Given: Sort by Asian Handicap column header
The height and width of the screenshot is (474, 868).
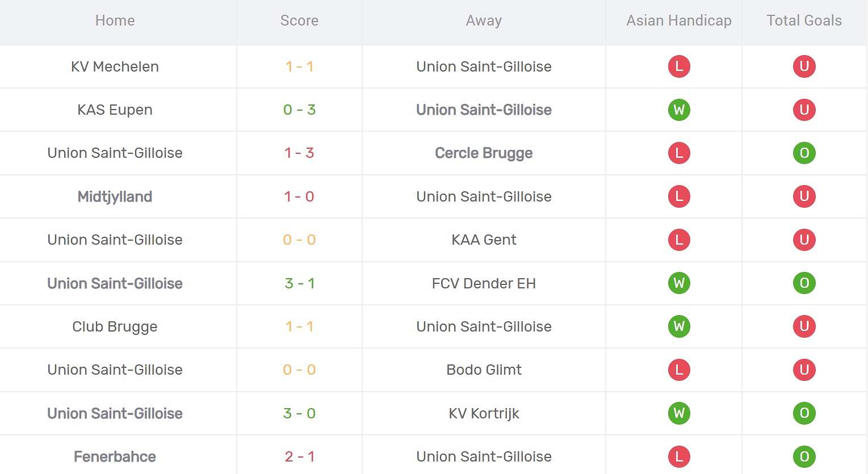Looking at the screenshot, I should click(679, 21).
